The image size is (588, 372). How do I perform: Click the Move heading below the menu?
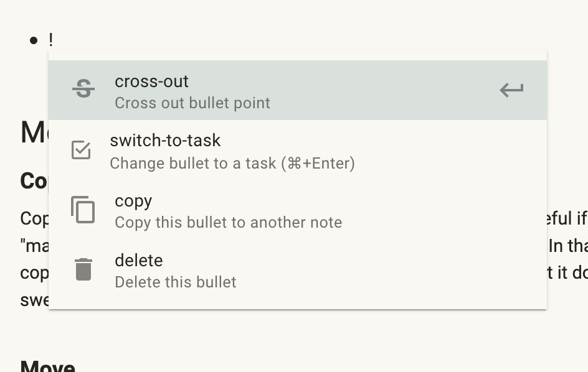47,366
